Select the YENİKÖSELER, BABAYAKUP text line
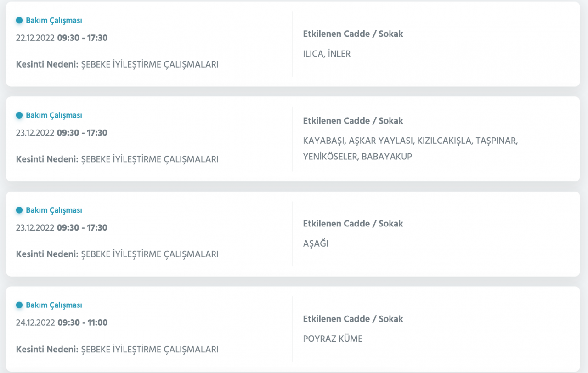 click(357, 156)
